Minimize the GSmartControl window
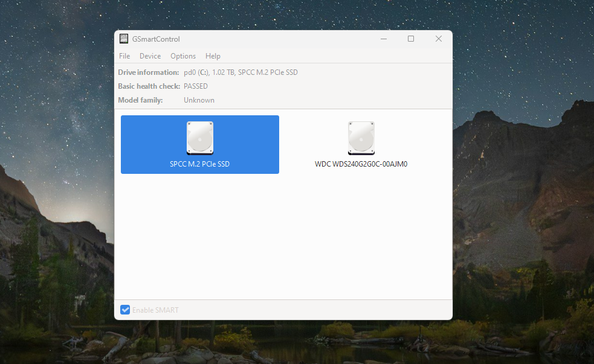The width and height of the screenshot is (594, 364). coord(384,39)
